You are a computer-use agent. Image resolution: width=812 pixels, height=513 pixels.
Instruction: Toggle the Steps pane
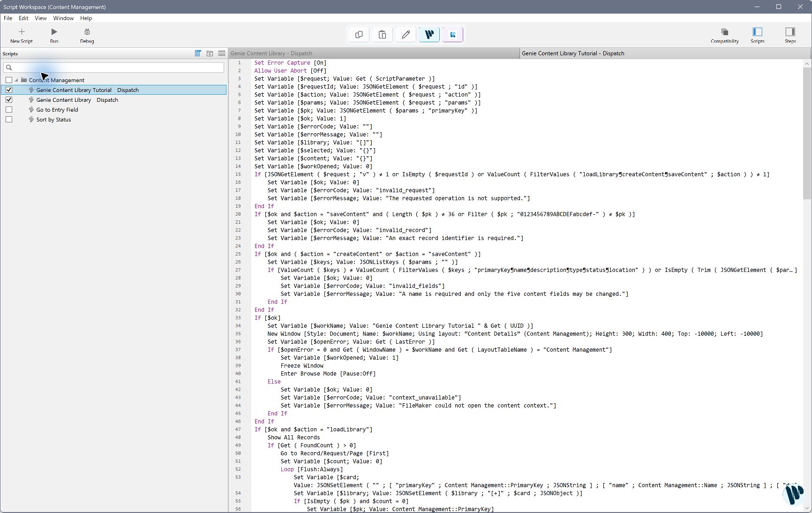click(790, 35)
